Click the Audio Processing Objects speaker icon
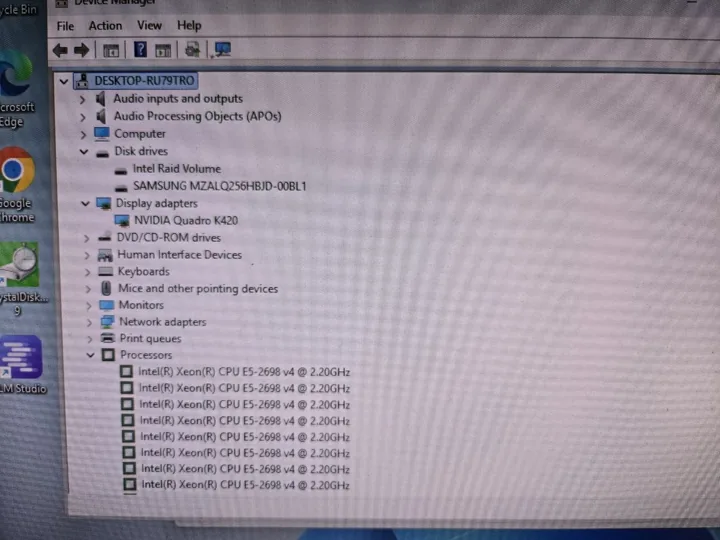This screenshot has height=540, width=720. click(101, 117)
